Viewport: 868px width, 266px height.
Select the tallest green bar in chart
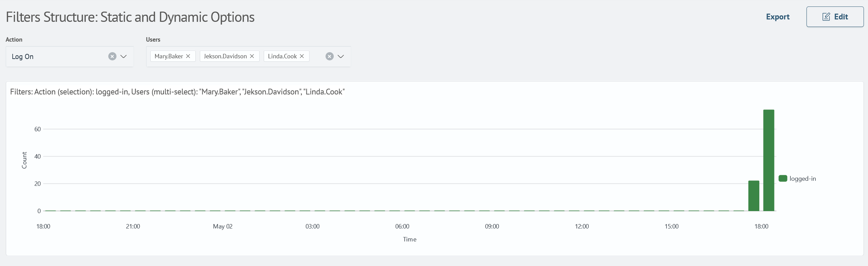point(769,160)
